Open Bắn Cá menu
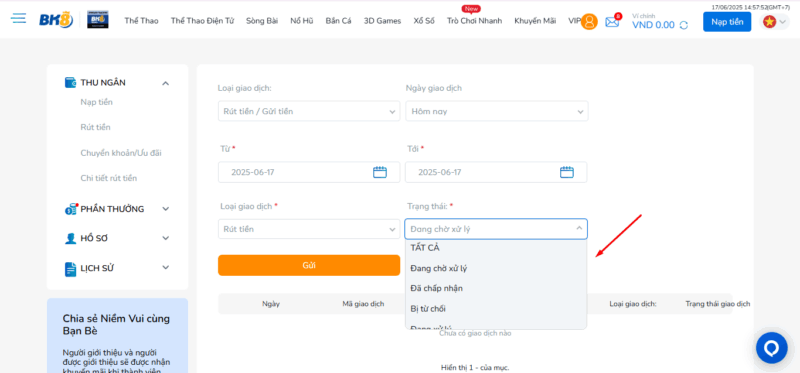 (338, 21)
